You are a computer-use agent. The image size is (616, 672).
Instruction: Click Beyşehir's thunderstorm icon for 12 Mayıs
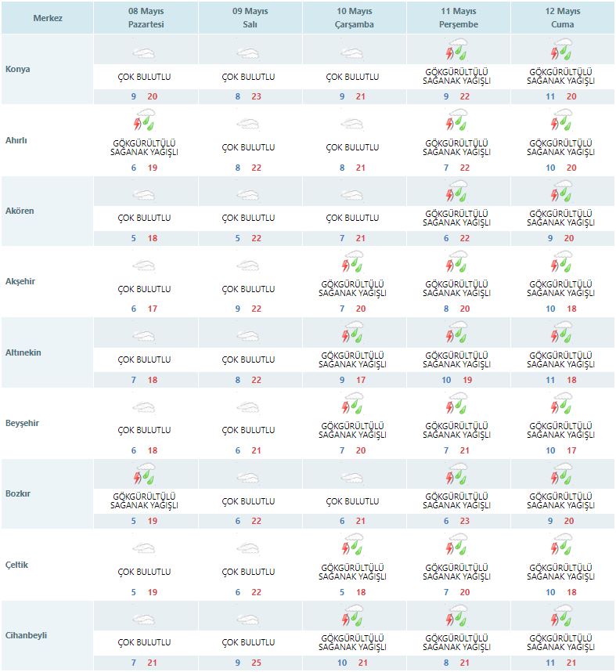coord(562,406)
